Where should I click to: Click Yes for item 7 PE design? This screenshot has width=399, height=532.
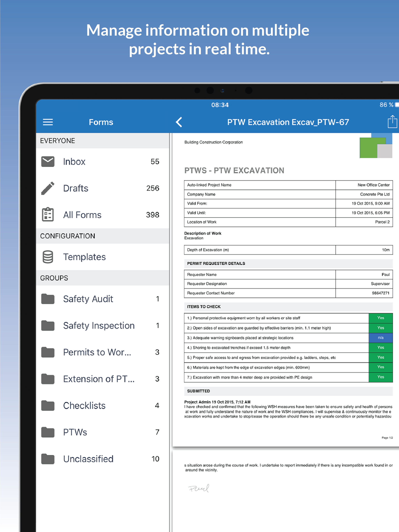380,377
